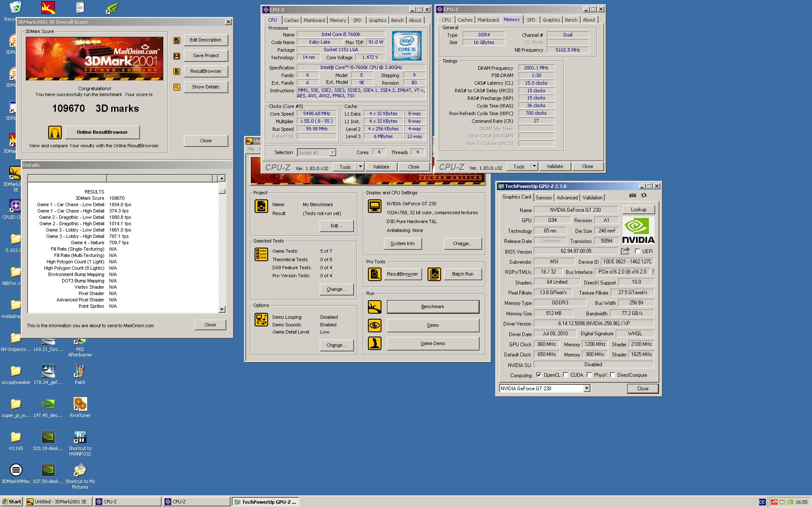Click the DE language indicator in system tray

tap(762, 502)
